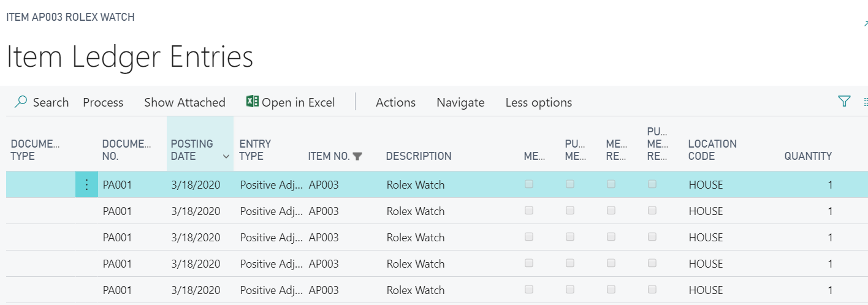Click AP003 in the last row

(324, 290)
